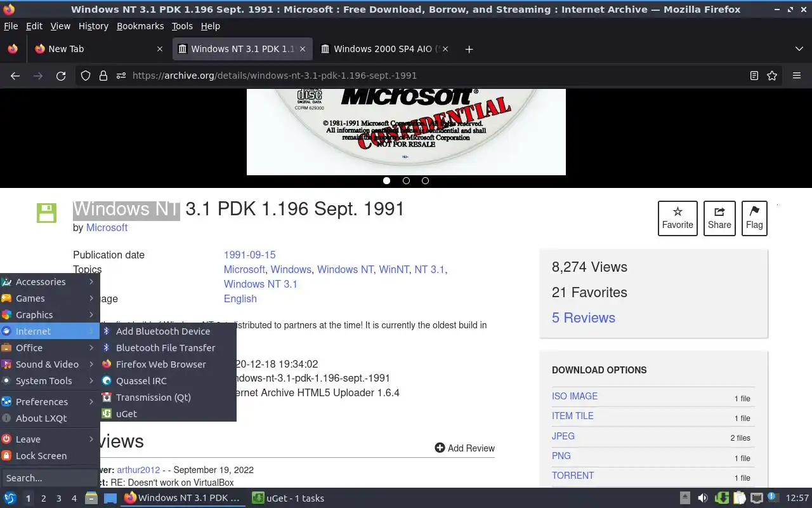812x508 pixels.
Task: Launch Bluetooth File Transfer
Action: pos(168,348)
